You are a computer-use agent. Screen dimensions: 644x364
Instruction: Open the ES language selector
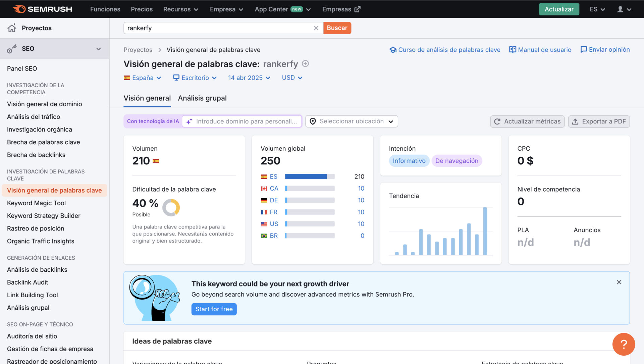597,9
